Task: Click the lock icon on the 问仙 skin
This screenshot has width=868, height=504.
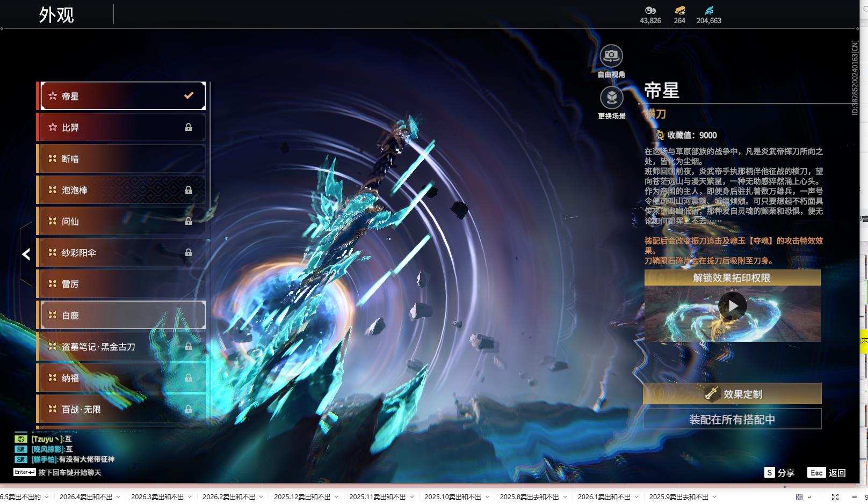Action: pyautogui.click(x=189, y=221)
